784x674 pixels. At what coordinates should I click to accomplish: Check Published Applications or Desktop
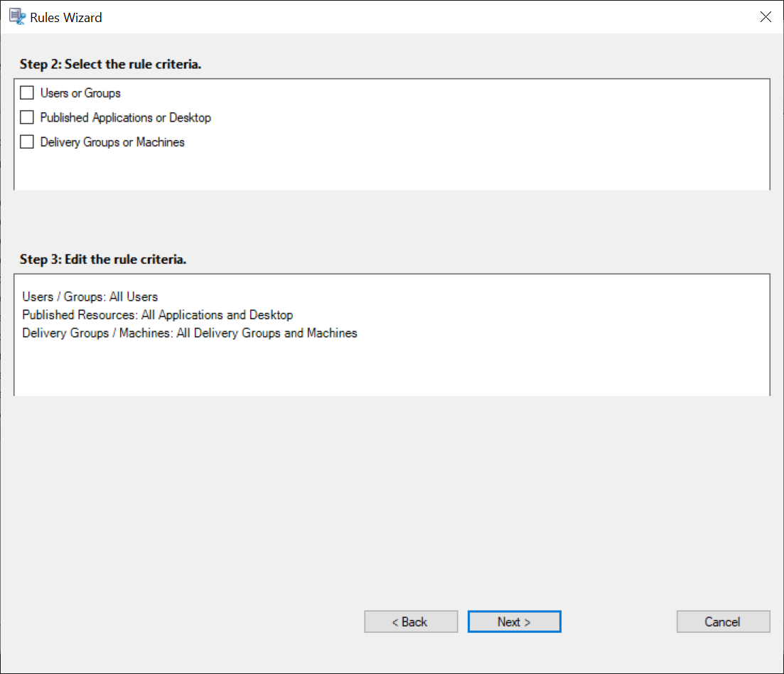pyautogui.click(x=26, y=117)
